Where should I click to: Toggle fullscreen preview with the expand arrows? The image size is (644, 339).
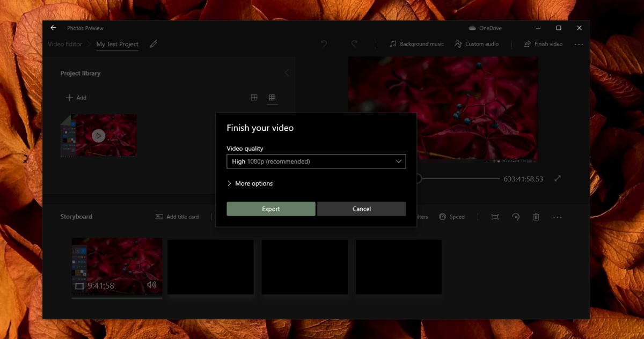[557, 179]
